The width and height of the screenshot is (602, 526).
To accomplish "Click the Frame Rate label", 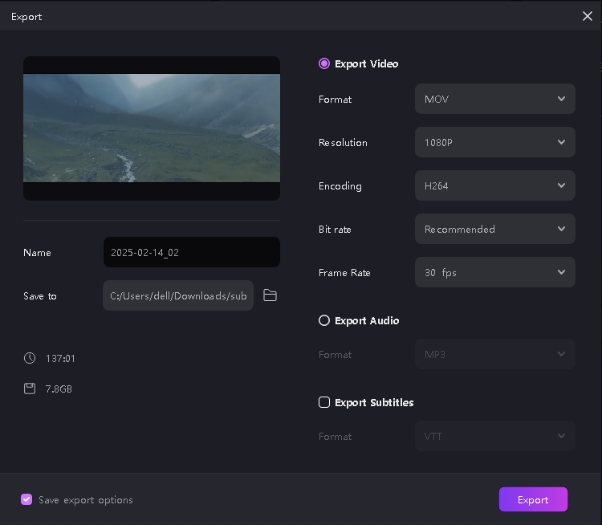I will pos(344,273).
